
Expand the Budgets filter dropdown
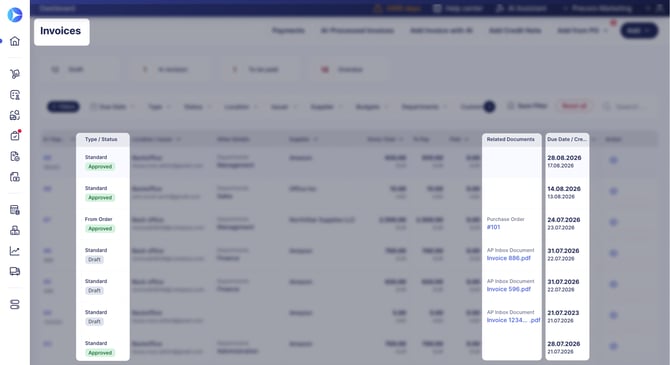pos(371,106)
